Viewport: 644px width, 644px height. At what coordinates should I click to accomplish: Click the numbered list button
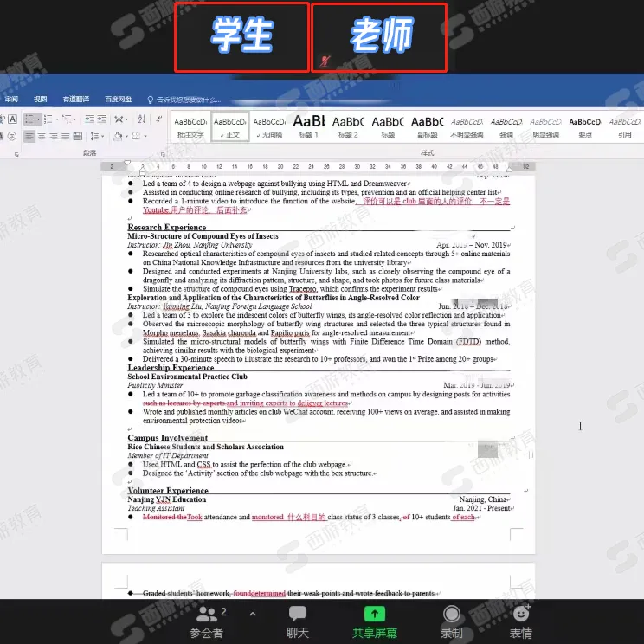click(48, 119)
